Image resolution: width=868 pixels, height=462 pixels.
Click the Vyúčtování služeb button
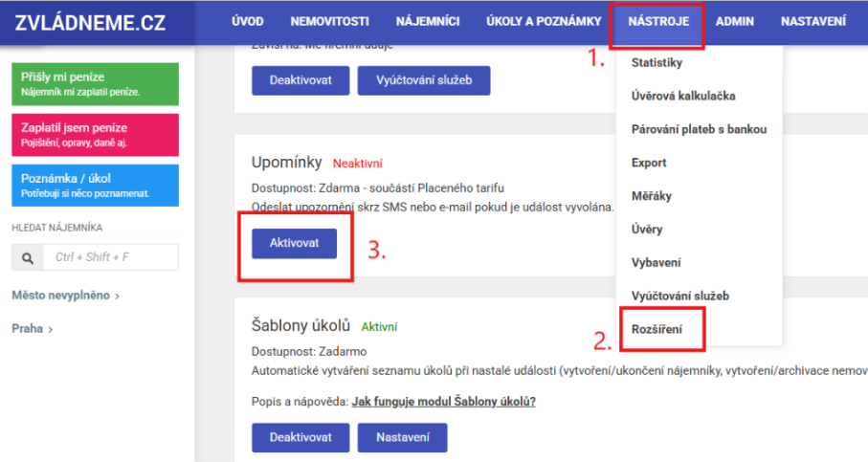423,79
